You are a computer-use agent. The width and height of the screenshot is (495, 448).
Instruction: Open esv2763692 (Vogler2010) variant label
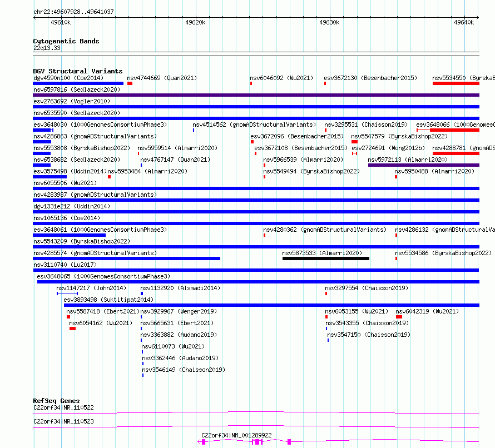(72, 101)
